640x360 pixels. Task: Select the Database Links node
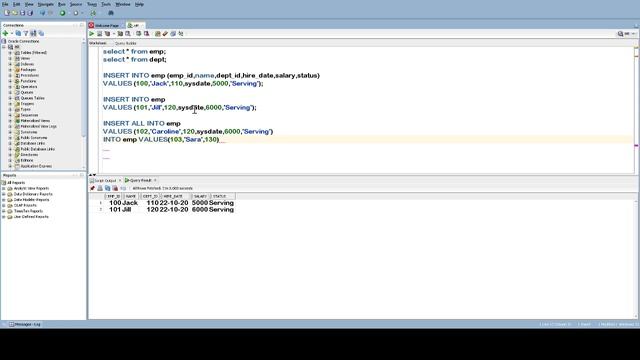pyautogui.click(x=33, y=144)
